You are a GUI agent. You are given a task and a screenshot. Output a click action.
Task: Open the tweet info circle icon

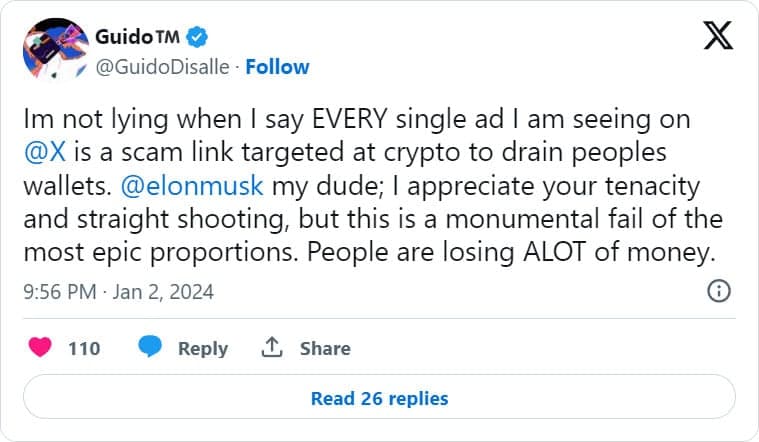(718, 291)
